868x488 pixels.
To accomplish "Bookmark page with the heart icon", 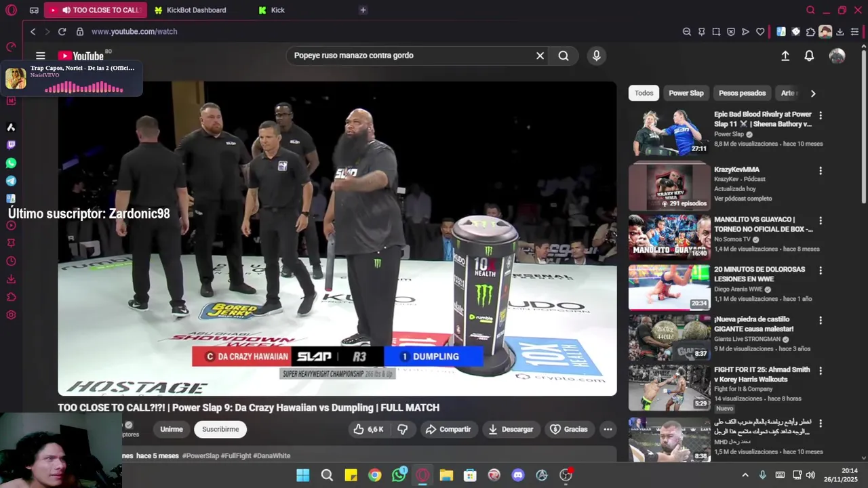I will 760,31.
